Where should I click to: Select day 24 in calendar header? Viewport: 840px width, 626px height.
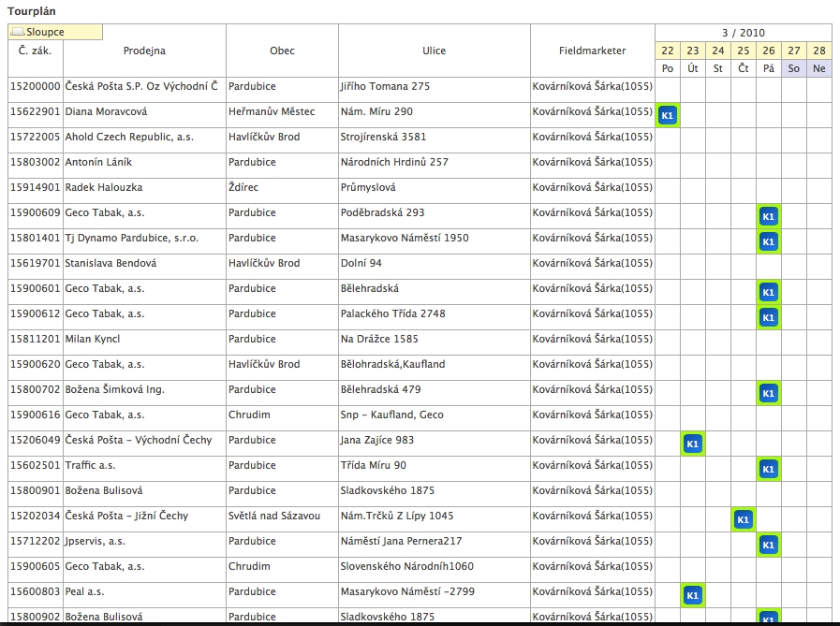coord(718,51)
